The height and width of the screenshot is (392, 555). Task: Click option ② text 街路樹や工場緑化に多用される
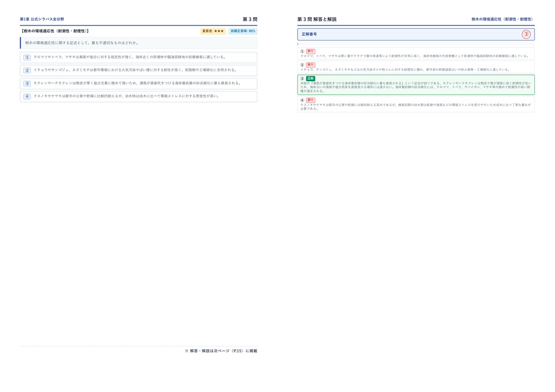[210, 70]
